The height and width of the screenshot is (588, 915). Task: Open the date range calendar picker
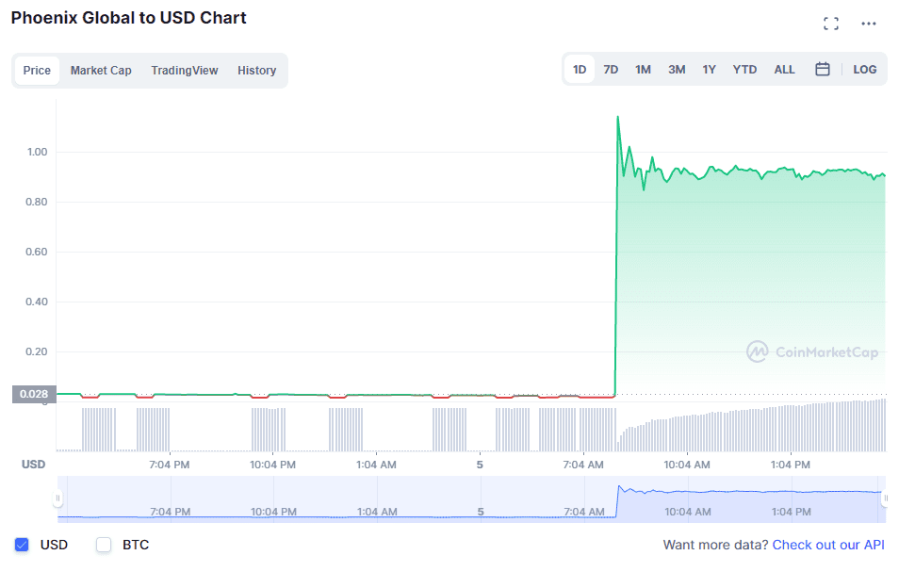[823, 69]
